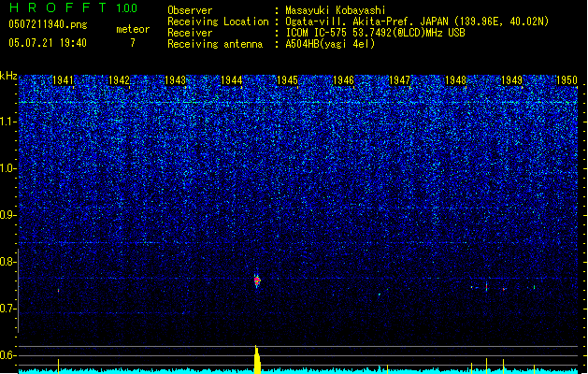Image resolution: width=588 pixels, height=374 pixels.
Task: Click the red echo dot before 1949
Action: tap(504, 289)
